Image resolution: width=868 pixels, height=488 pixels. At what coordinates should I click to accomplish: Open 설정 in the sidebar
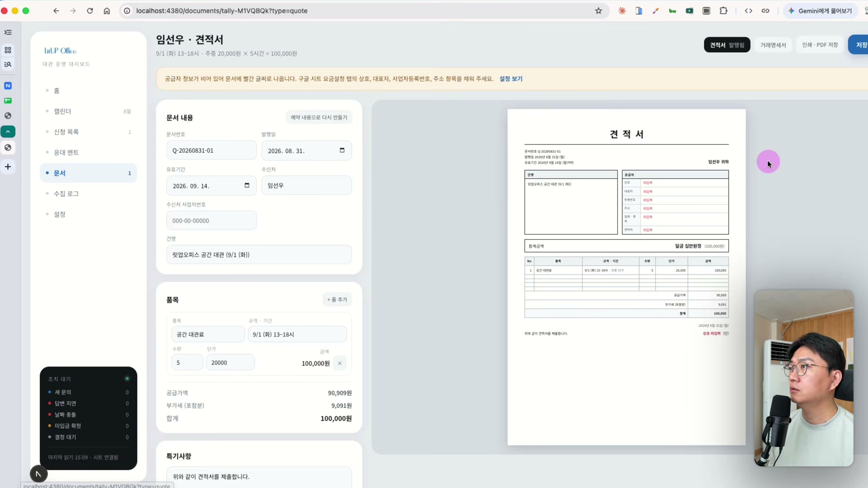89,214
